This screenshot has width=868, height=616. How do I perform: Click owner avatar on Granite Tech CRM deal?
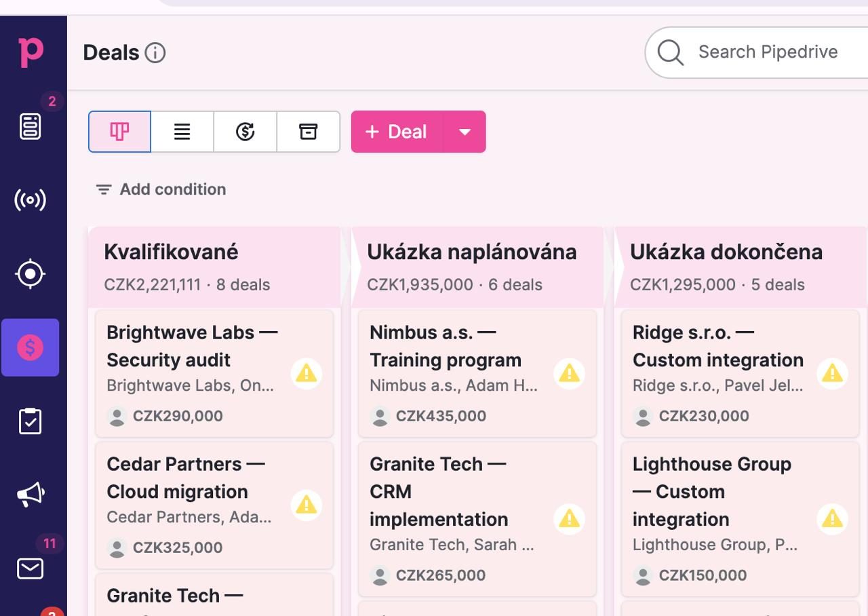coord(380,575)
